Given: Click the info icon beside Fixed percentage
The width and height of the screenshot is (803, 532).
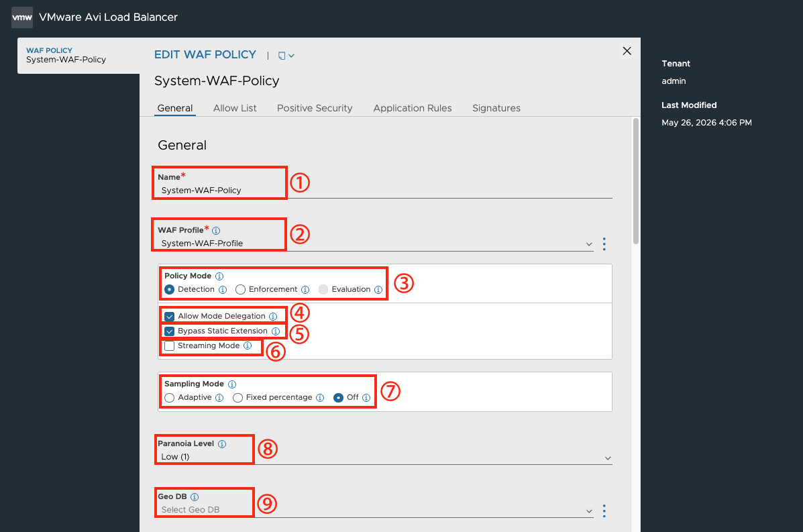Looking at the screenshot, I should point(320,398).
